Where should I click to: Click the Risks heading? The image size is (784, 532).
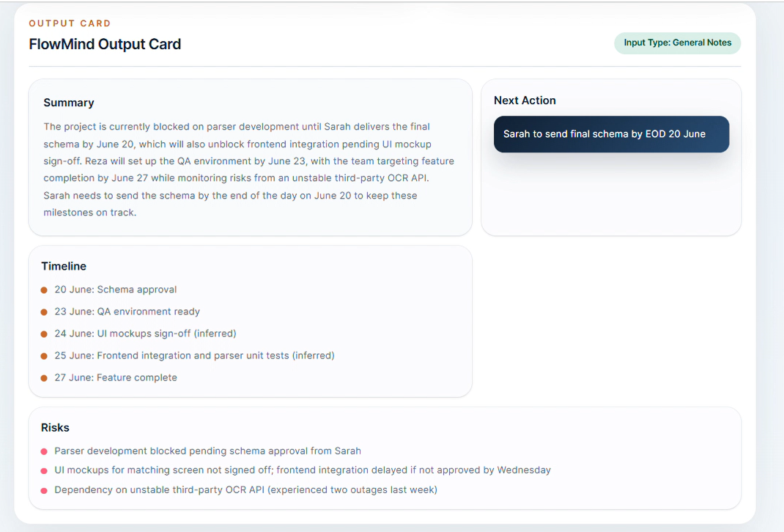(x=55, y=428)
